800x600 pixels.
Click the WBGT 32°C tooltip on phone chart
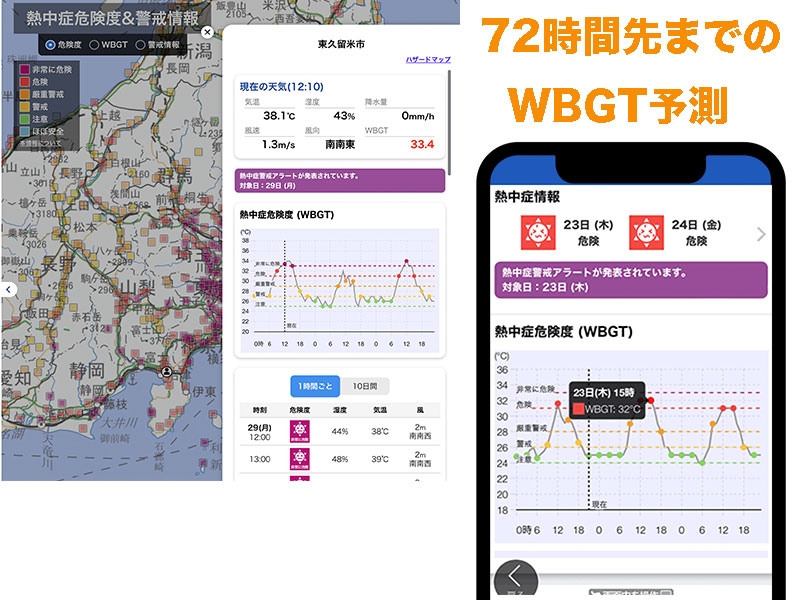pyautogui.click(x=605, y=400)
